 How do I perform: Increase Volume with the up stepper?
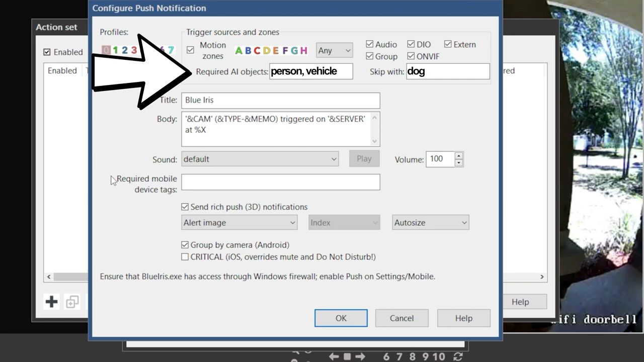458,155
